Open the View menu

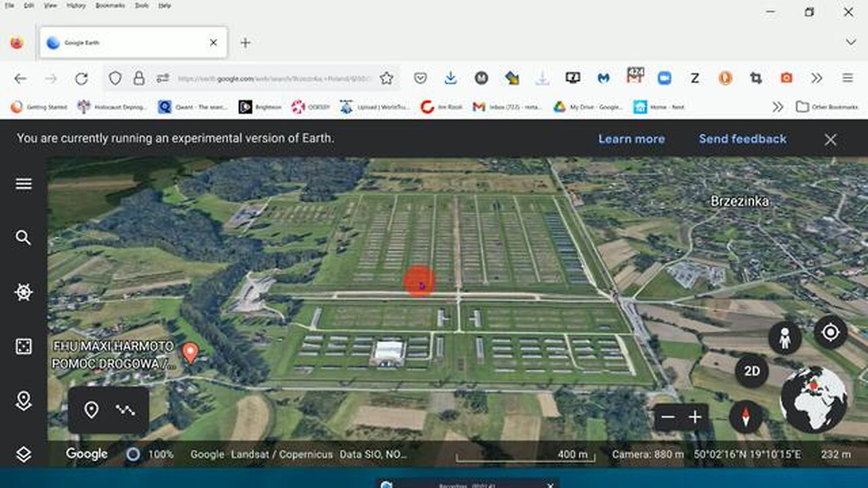click(50, 5)
